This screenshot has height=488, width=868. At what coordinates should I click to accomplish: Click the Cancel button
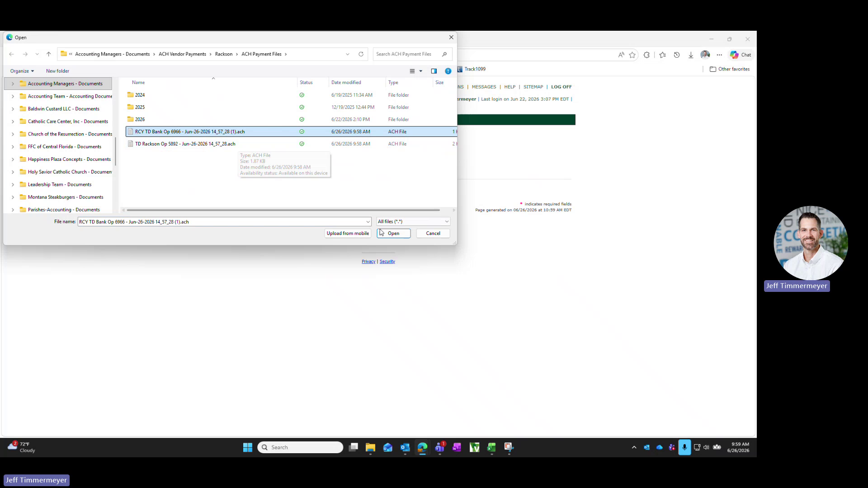point(433,234)
